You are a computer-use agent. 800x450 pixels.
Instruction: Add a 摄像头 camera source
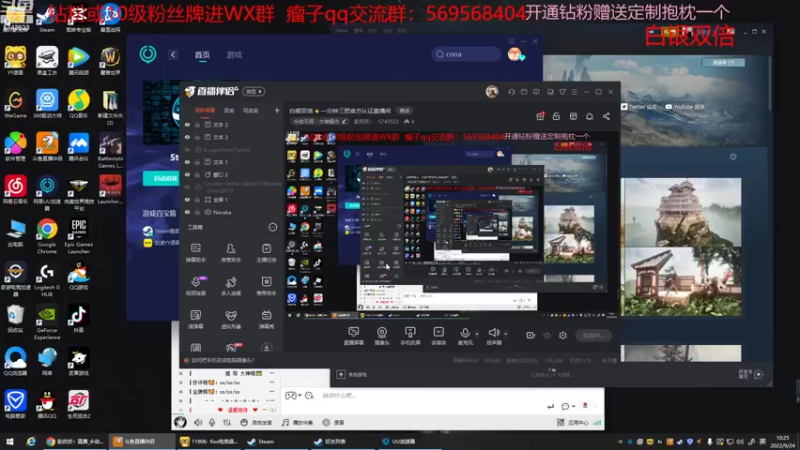pos(382,336)
